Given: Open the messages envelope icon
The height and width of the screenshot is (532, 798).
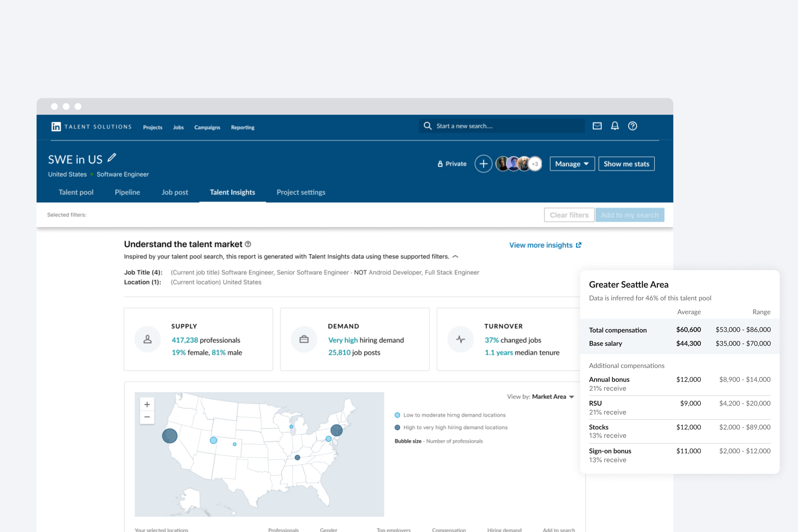Looking at the screenshot, I should (x=597, y=126).
